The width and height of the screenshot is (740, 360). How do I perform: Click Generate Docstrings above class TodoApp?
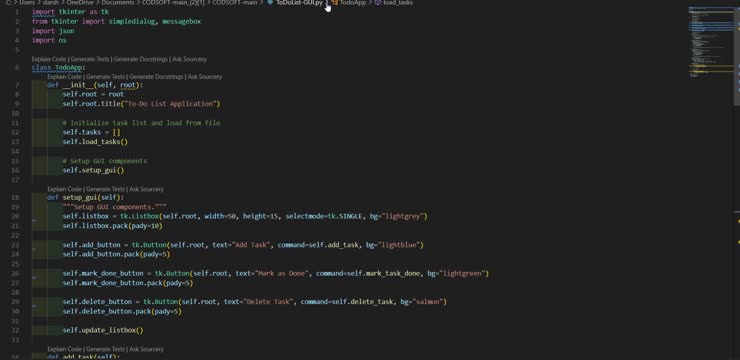141,59
